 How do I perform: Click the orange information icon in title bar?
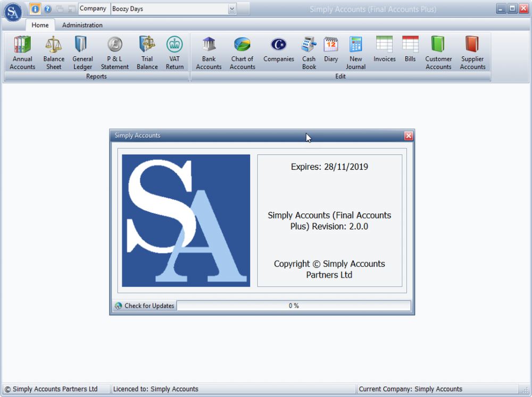coord(35,9)
